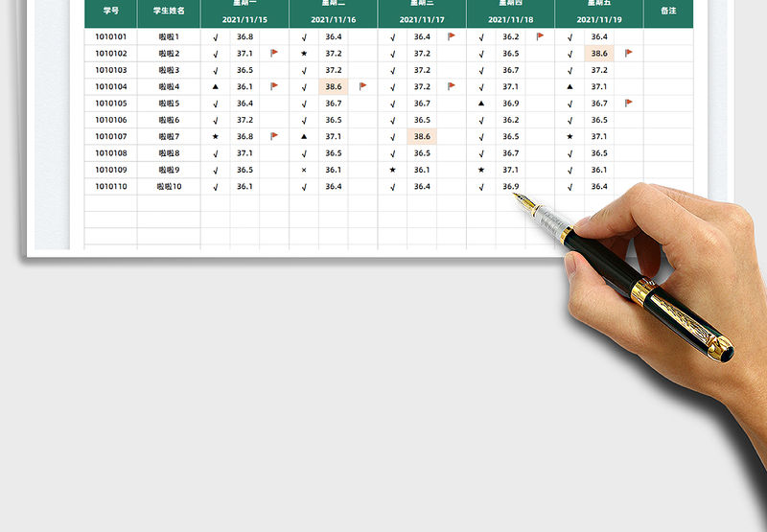Click the 2021/11/17 date header
Viewport: 767px width, 532px height.
coord(422,20)
